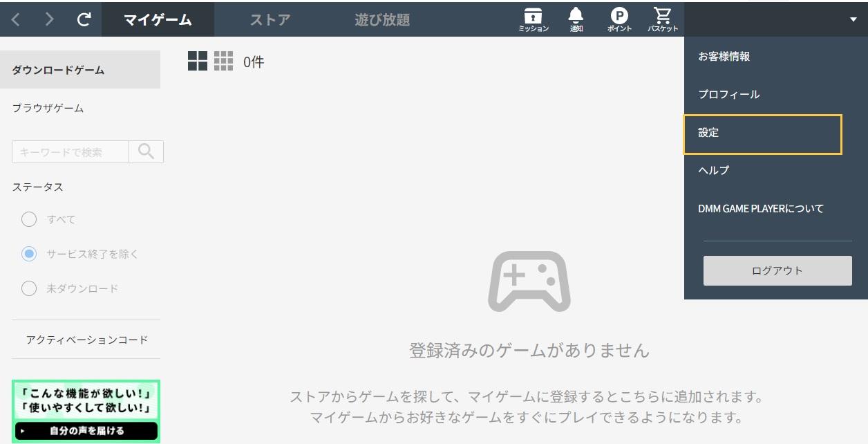
Task: Switch to large tile view icon
Action: (198, 62)
